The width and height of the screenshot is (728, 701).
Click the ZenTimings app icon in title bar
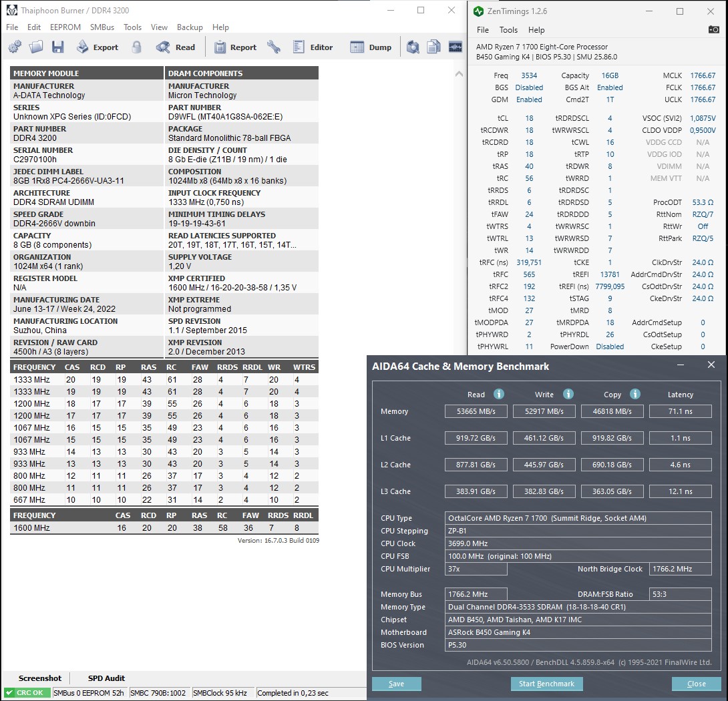tap(478, 11)
